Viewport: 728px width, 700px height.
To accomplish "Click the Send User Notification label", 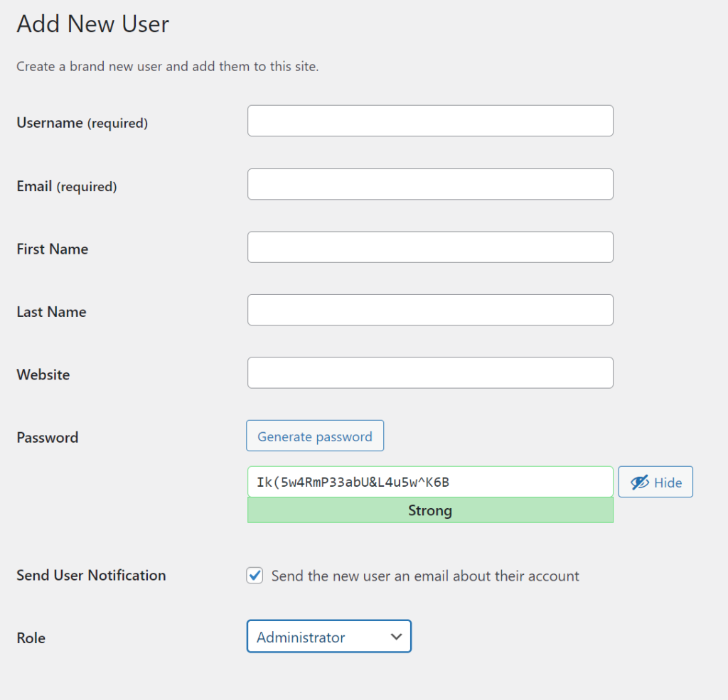I will (91, 576).
